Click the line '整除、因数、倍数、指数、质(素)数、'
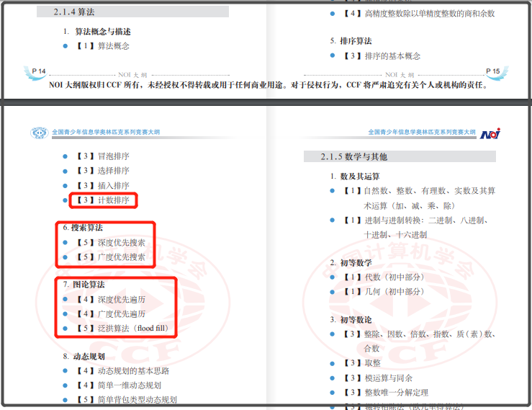This screenshot has width=532, height=410. (x=430, y=334)
